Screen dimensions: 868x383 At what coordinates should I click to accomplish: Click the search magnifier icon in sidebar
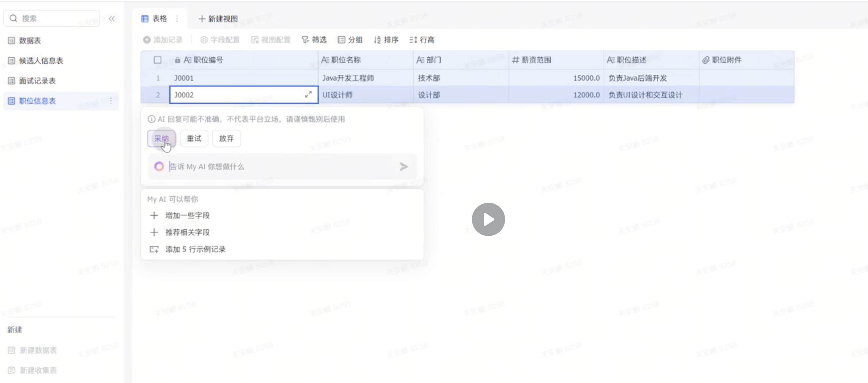13,18
